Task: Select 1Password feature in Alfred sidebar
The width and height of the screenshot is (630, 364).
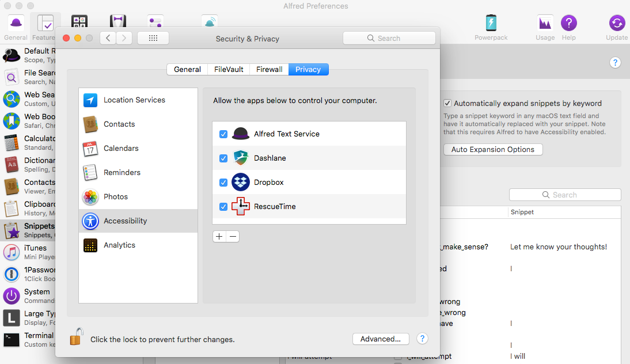Action: 28,274
